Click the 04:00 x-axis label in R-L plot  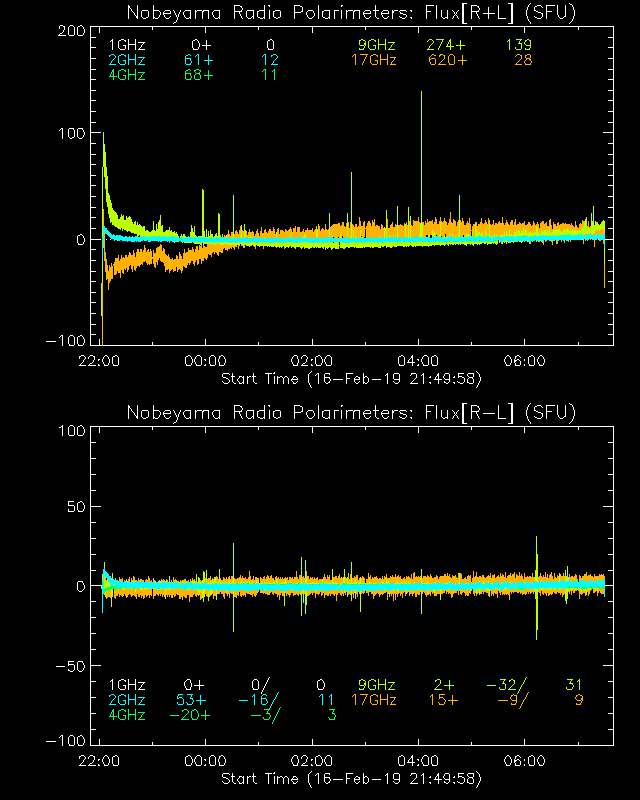click(418, 761)
